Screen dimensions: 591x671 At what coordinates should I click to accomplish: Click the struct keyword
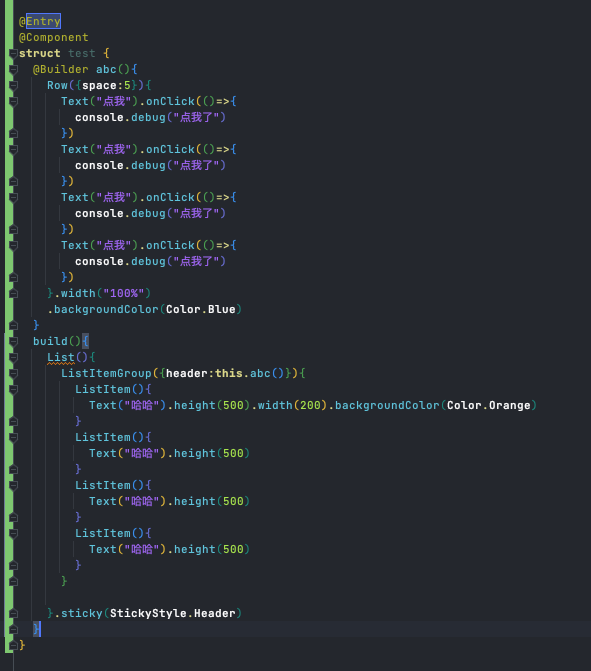(39, 53)
